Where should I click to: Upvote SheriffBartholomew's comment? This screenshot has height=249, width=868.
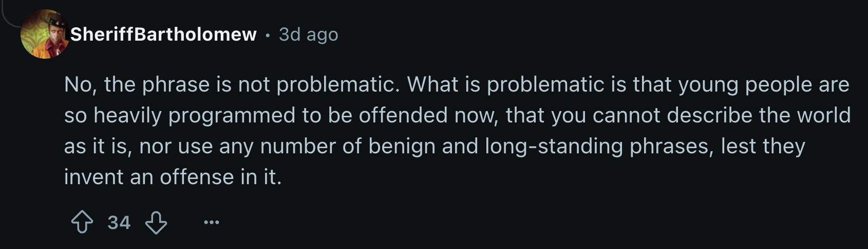[x=82, y=223]
